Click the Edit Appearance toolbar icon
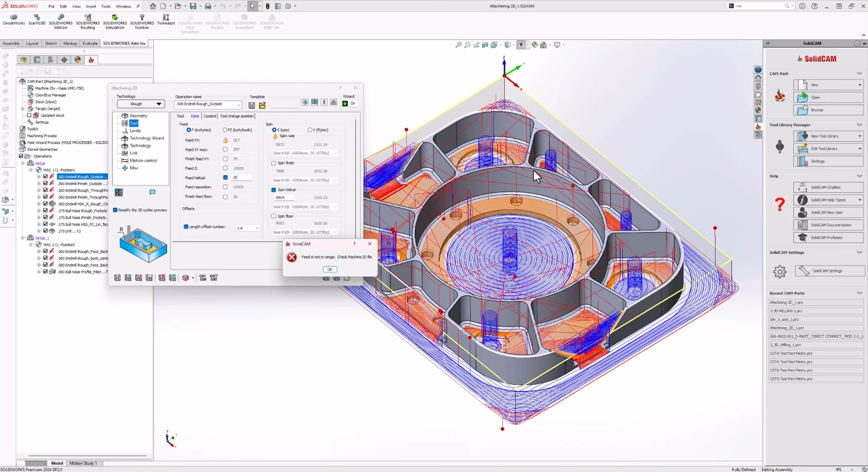Viewport: 868px width, 472px height. pos(534,45)
